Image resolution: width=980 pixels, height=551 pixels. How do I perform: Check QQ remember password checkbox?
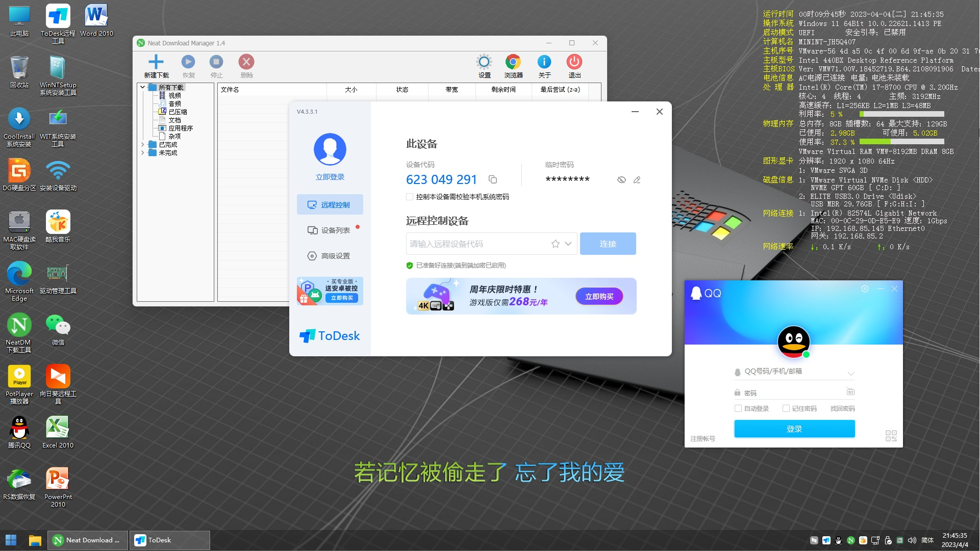coord(786,408)
